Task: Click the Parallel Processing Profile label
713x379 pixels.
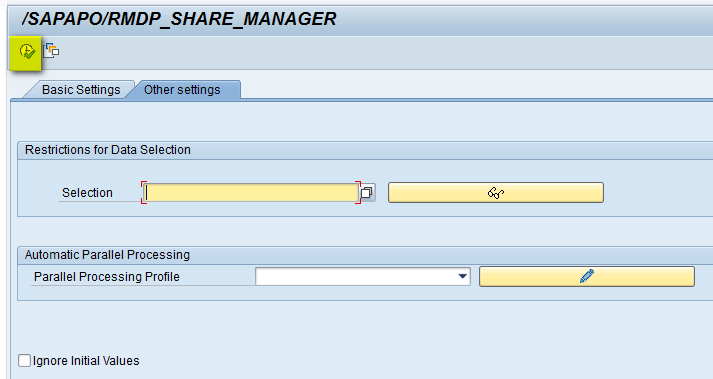Action: pos(107,277)
